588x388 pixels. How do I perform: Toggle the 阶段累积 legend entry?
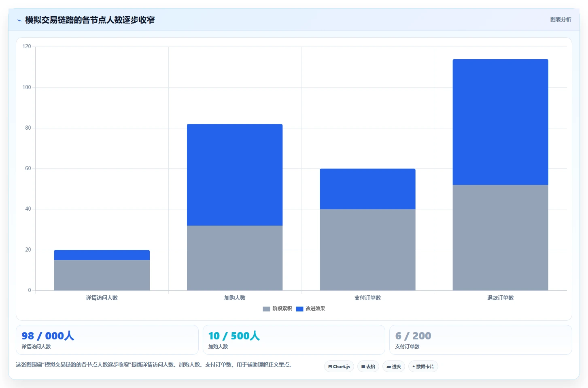click(x=277, y=309)
